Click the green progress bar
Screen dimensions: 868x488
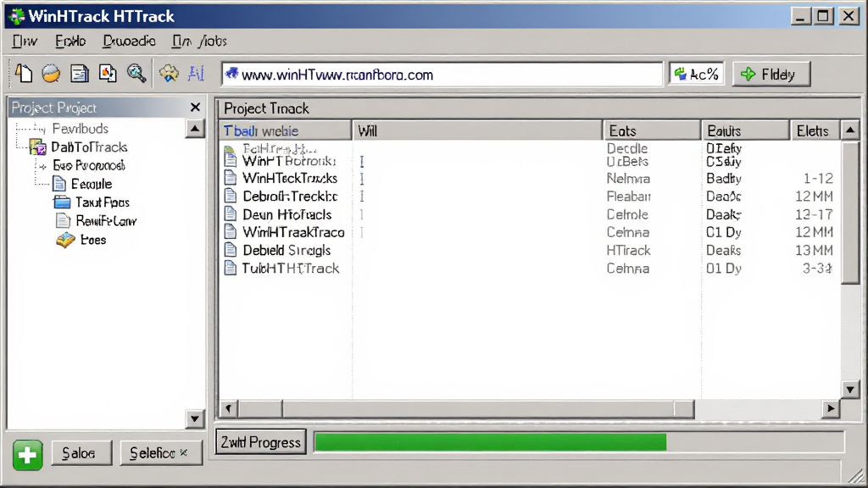click(491, 442)
